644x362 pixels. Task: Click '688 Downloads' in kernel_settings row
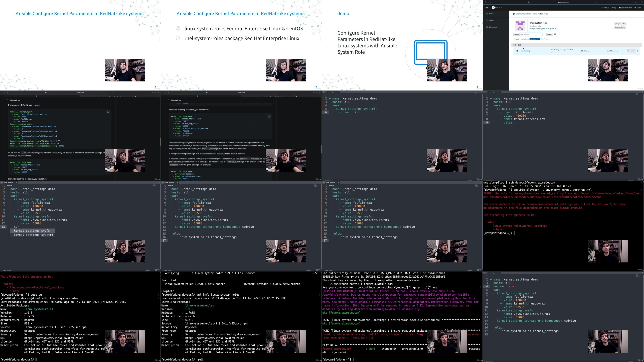612,51
